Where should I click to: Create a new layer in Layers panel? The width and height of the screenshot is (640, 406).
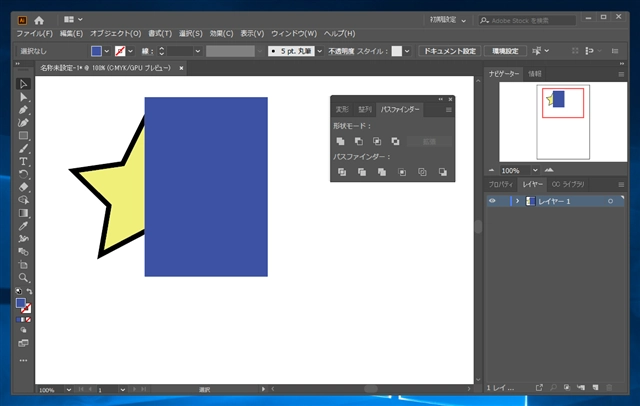click(596, 387)
